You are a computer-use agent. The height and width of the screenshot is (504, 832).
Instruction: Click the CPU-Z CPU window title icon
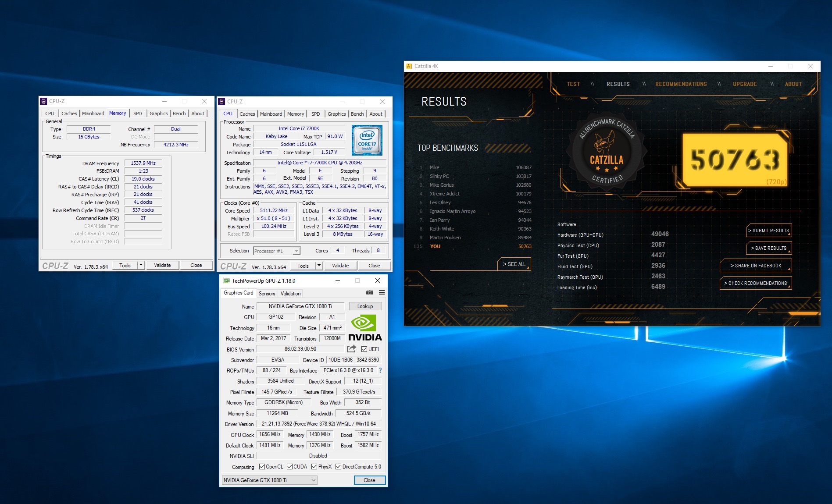(x=221, y=102)
